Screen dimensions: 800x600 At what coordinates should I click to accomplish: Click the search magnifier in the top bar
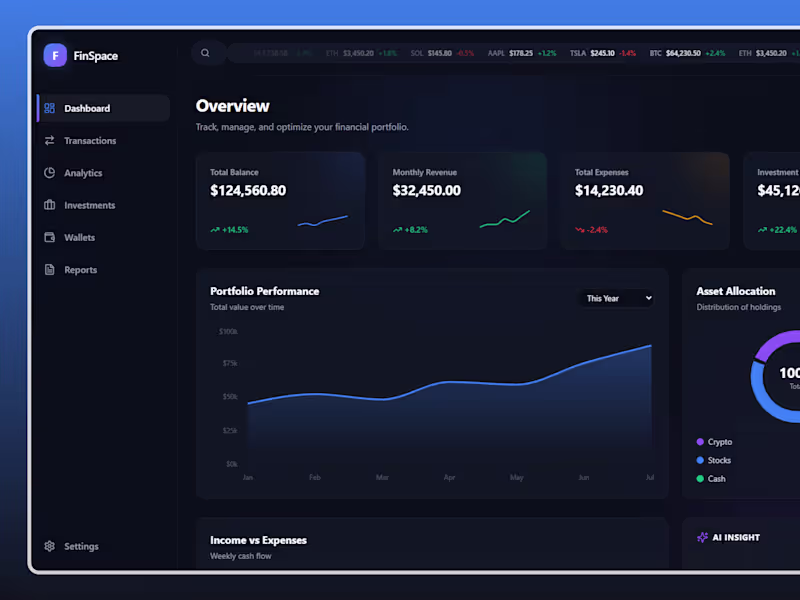(x=206, y=53)
